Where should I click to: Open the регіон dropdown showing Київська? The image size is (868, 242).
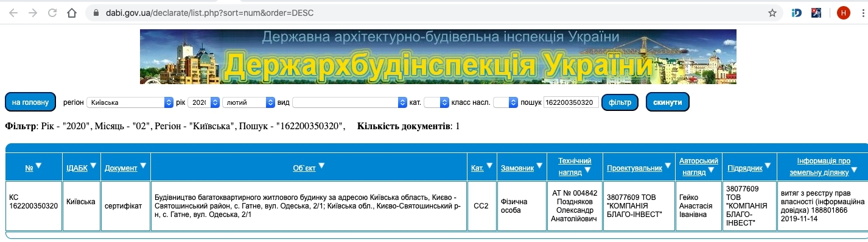point(130,102)
